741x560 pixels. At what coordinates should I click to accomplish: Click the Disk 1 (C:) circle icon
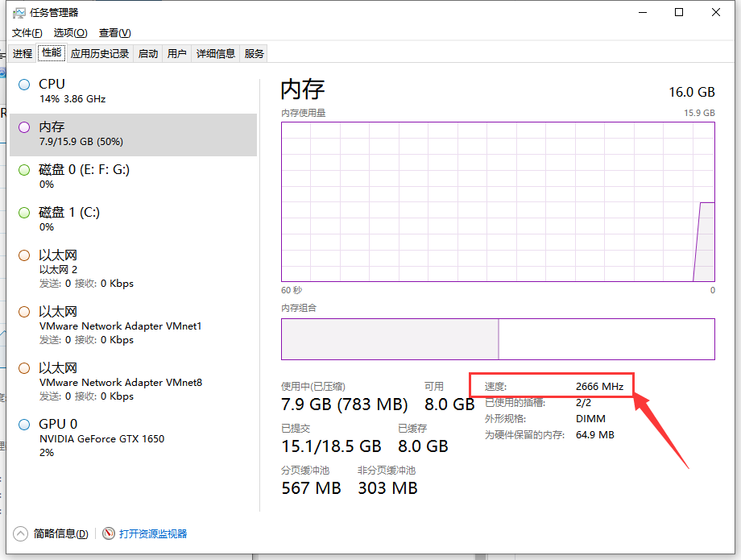(24, 213)
